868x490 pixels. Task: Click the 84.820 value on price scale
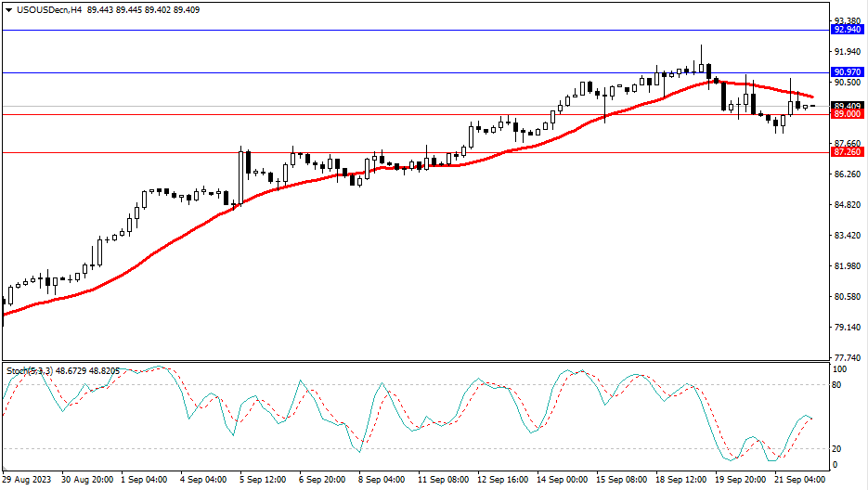tap(847, 205)
